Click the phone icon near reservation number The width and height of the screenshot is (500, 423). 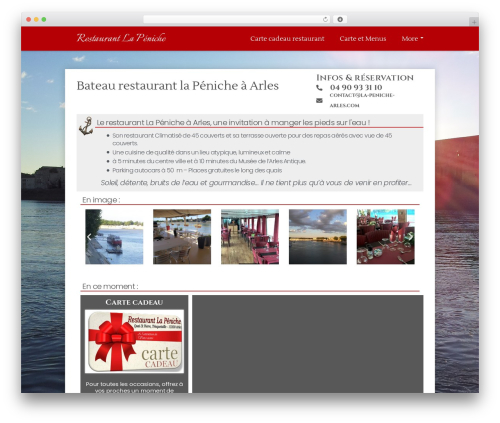point(319,88)
